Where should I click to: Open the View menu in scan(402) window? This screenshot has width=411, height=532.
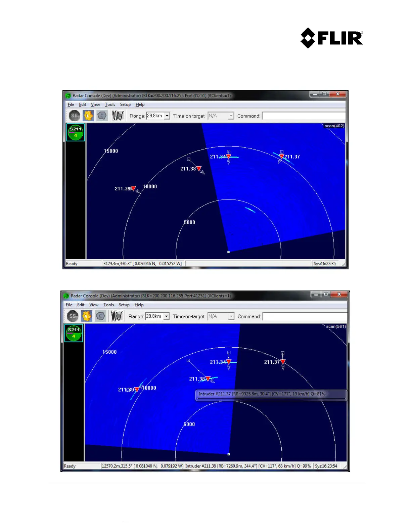(x=95, y=104)
